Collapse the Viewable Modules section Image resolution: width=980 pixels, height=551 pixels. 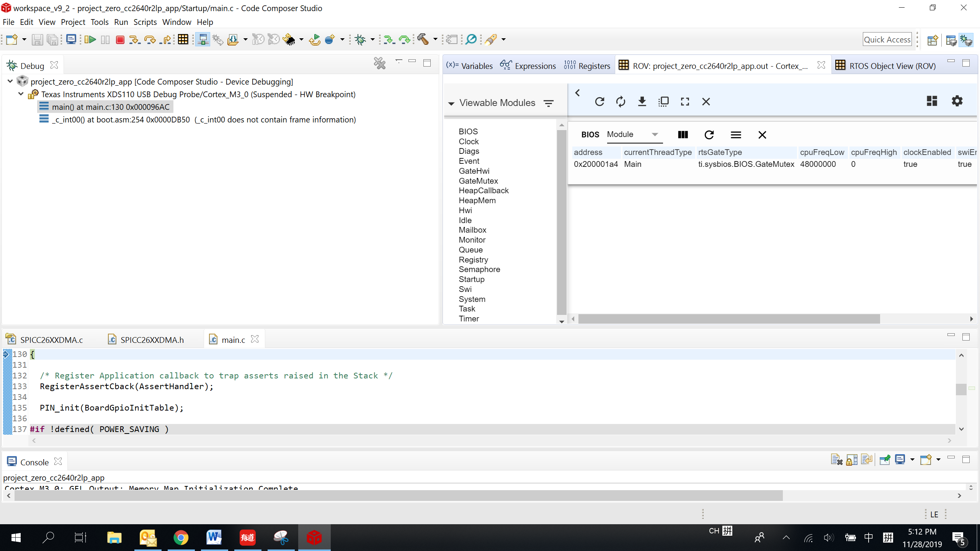tap(451, 103)
